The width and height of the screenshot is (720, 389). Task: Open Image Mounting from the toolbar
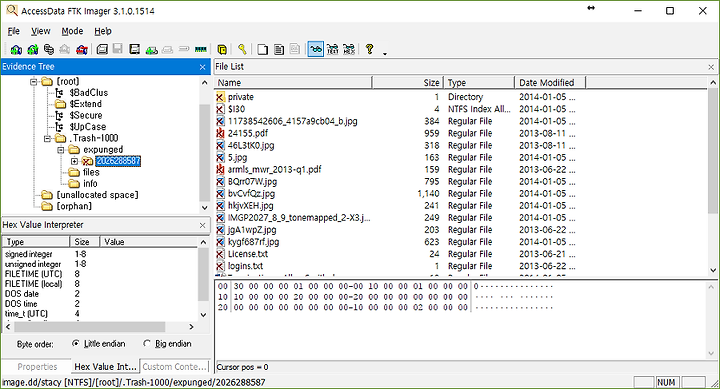tap(49, 49)
